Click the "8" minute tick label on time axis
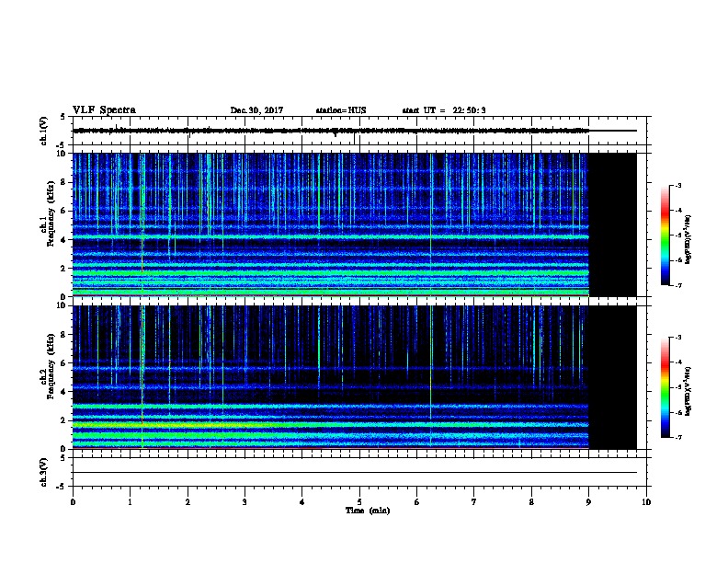The image size is (728, 563). (531, 502)
